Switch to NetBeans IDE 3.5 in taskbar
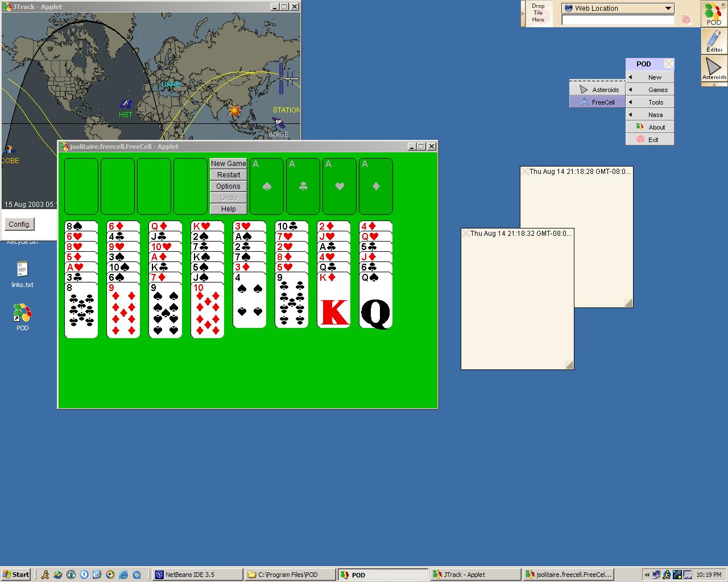The height and width of the screenshot is (582, 728). point(197,575)
